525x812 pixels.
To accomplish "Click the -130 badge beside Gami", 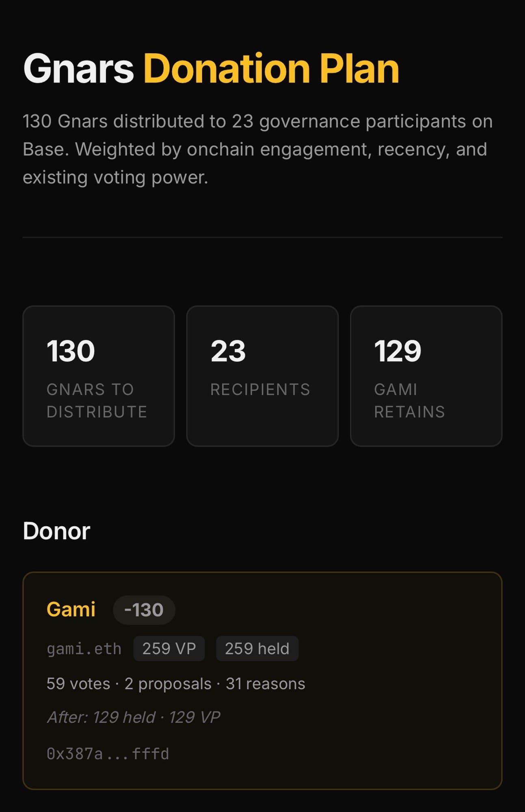I will 144,609.
